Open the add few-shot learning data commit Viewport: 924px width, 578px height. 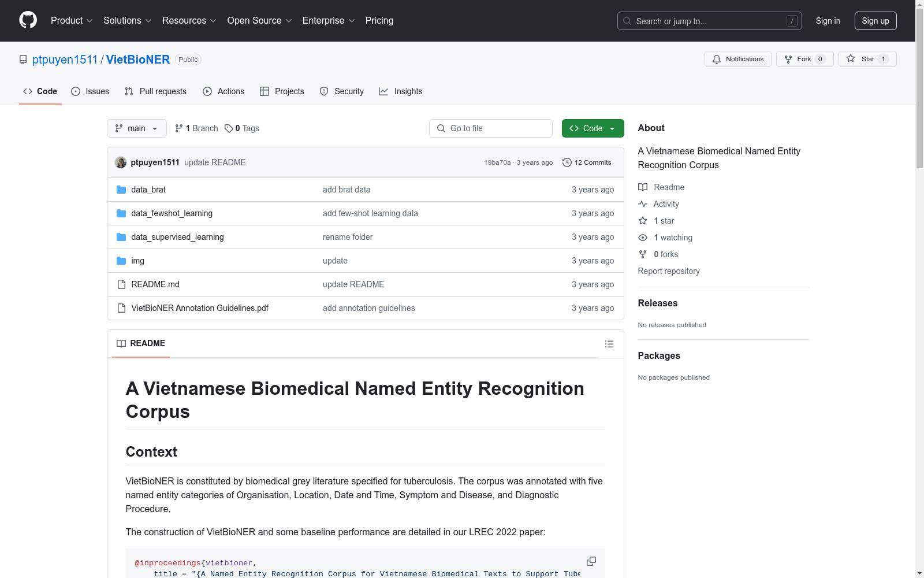pyautogui.click(x=370, y=213)
